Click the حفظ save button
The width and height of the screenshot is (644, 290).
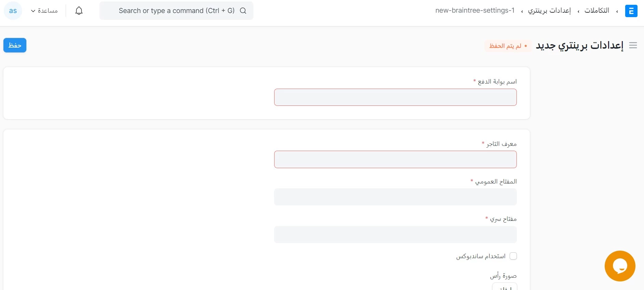pyautogui.click(x=15, y=45)
